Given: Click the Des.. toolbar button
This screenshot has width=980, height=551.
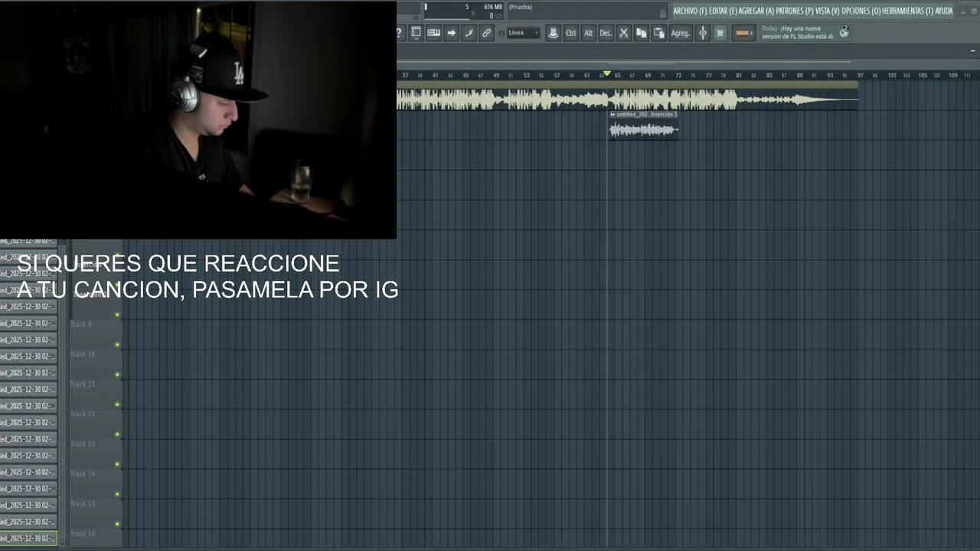Looking at the screenshot, I should [606, 33].
